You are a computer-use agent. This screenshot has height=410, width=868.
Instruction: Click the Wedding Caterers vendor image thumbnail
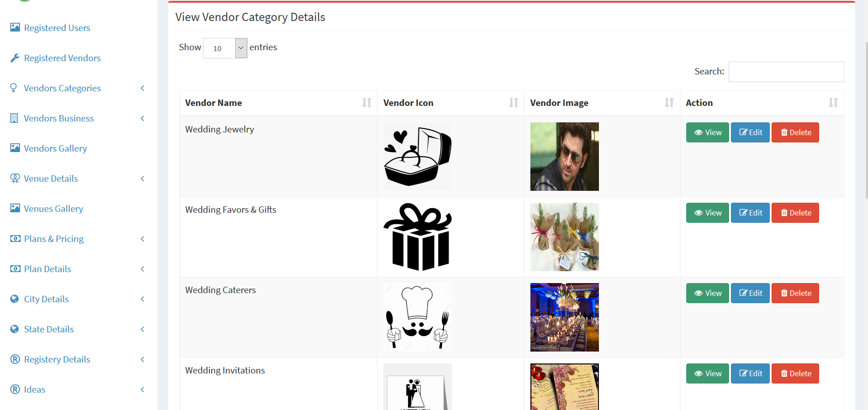(x=564, y=317)
